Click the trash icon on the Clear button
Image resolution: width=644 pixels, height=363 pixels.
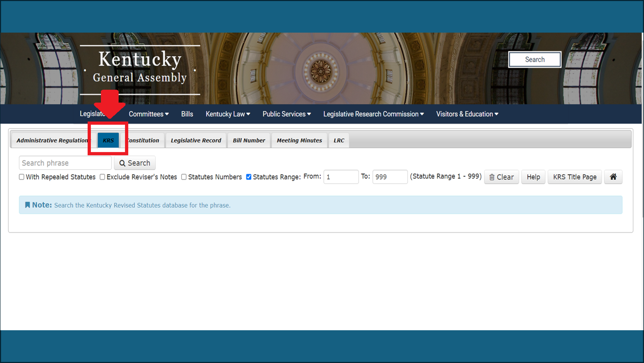pyautogui.click(x=492, y=177)
